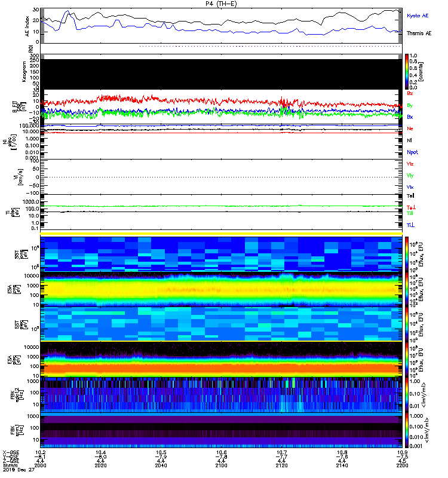Click the X-GSE value 10.9
The image size is (448, 478).
point(402,453)
